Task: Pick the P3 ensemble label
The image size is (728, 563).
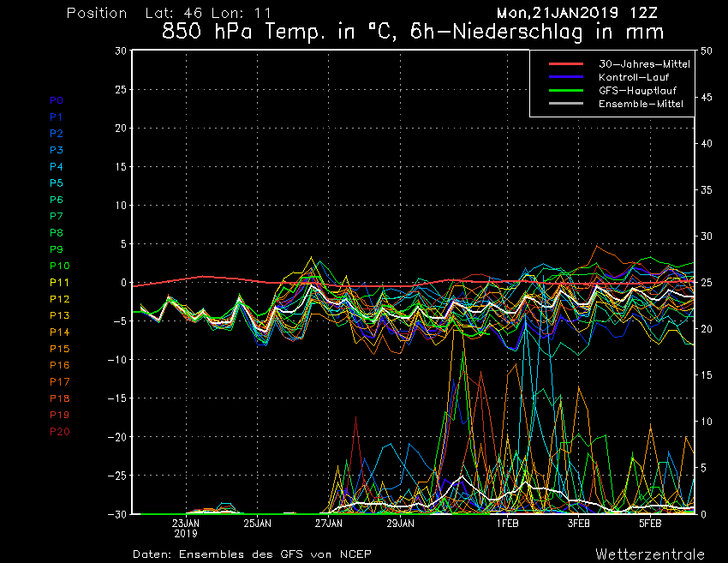Action: [57, 150]
